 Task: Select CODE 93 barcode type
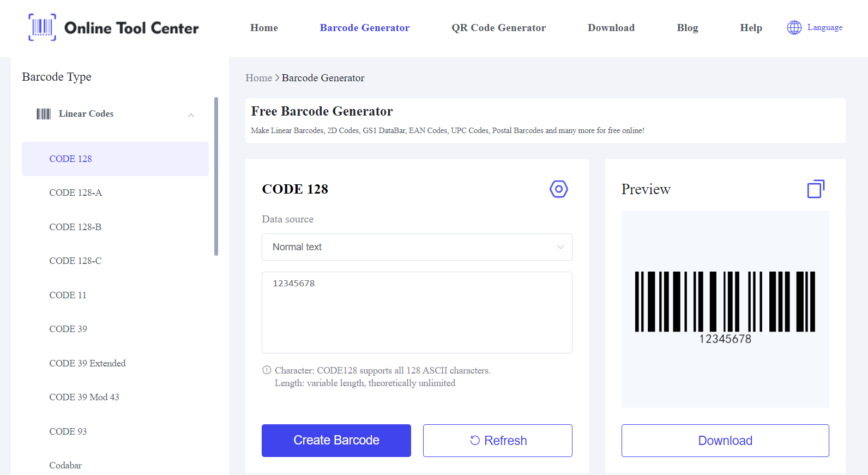[x=68, y=431]
